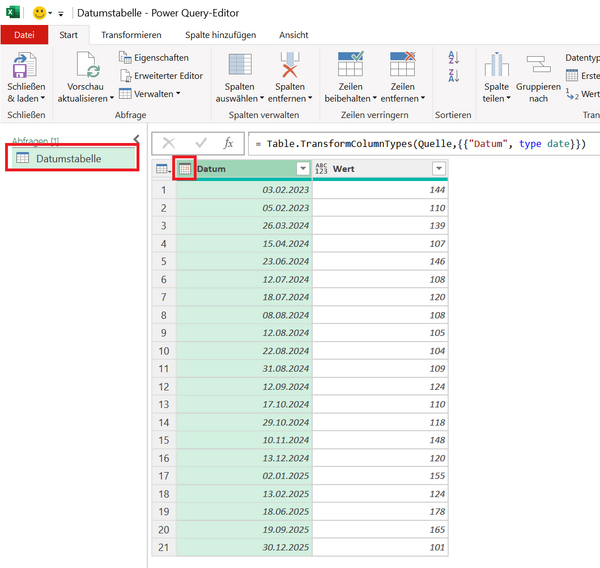Sort descending with the Z-A icon

click(453, 77)
